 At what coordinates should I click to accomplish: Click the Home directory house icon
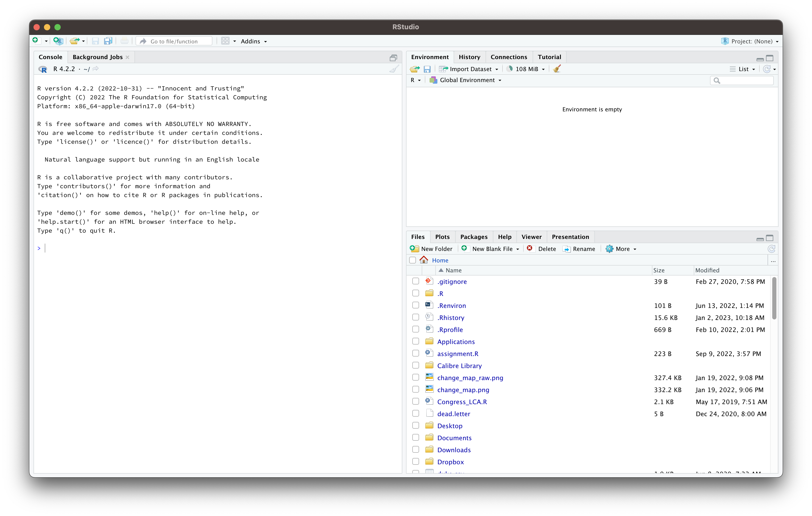click(424, 260)
